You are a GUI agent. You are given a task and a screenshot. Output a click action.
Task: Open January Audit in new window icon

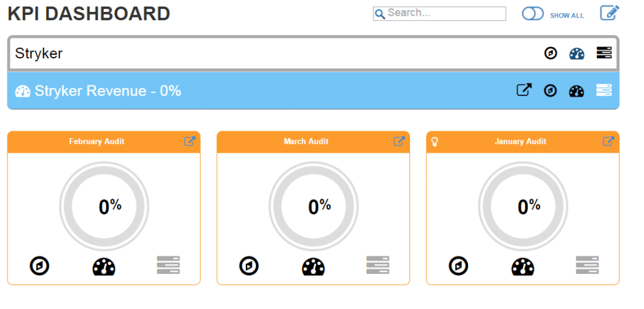coord(608,141)
